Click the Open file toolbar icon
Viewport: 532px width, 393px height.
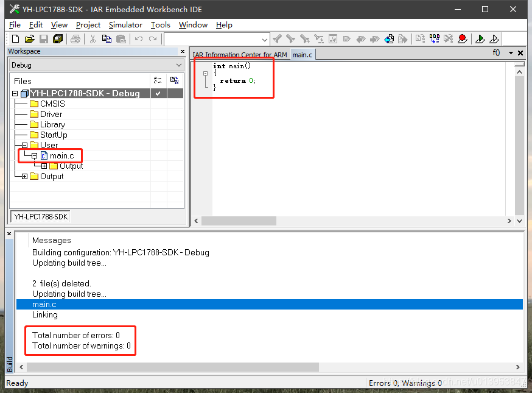(29, 39)
